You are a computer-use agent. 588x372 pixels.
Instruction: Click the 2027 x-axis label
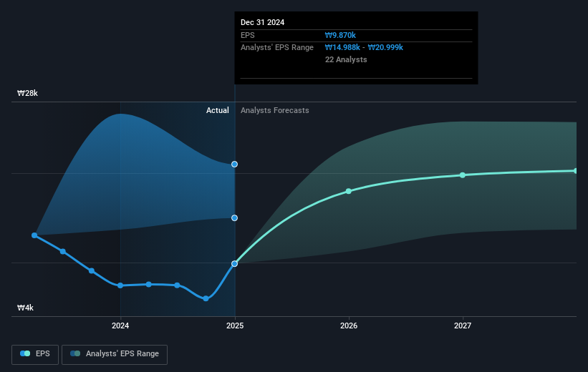463,325
